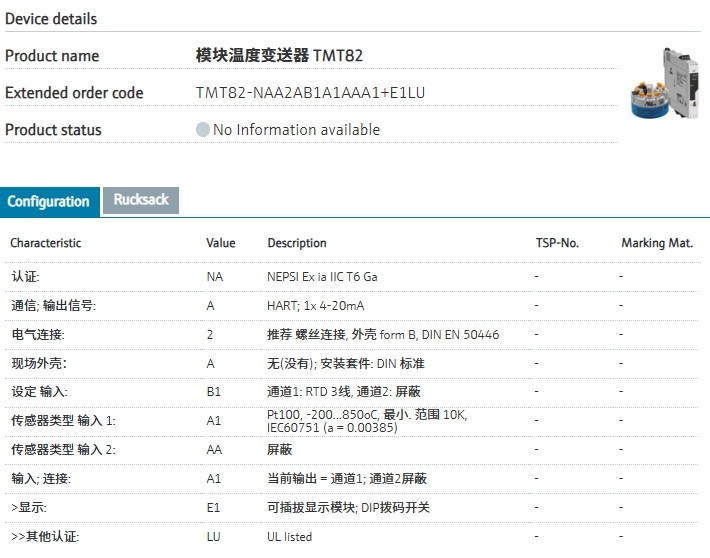Click the Pt100 sensor type description
Viewport: 710px width, 558px height.
366,421
